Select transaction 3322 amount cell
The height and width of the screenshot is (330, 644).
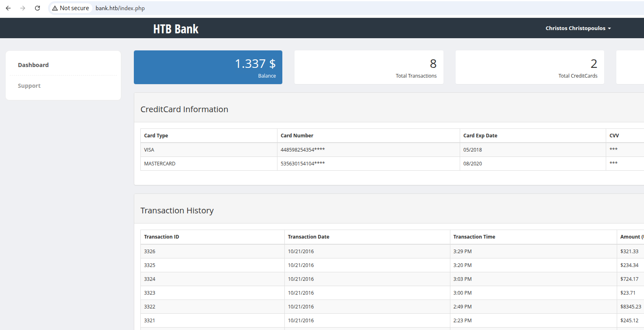(x=630, y=307)
